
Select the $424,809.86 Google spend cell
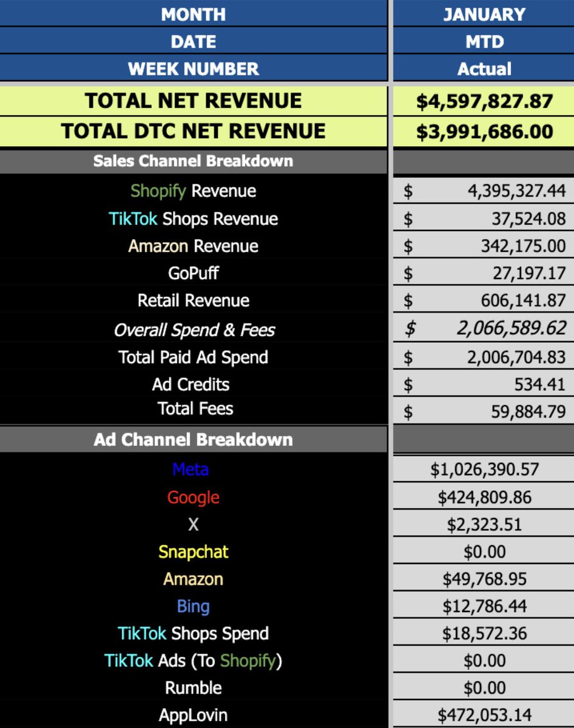point(484,497)
